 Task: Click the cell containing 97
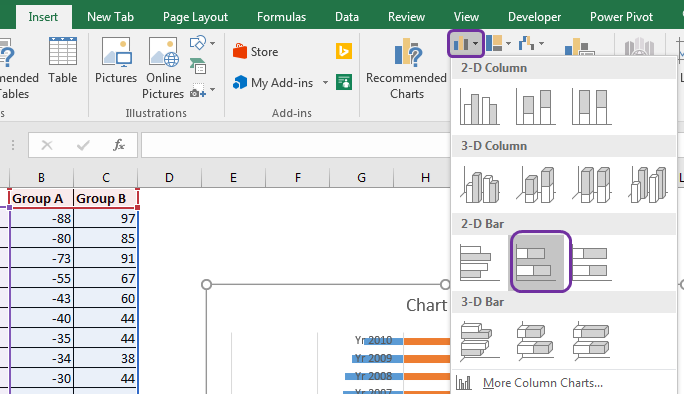[106, 218]
